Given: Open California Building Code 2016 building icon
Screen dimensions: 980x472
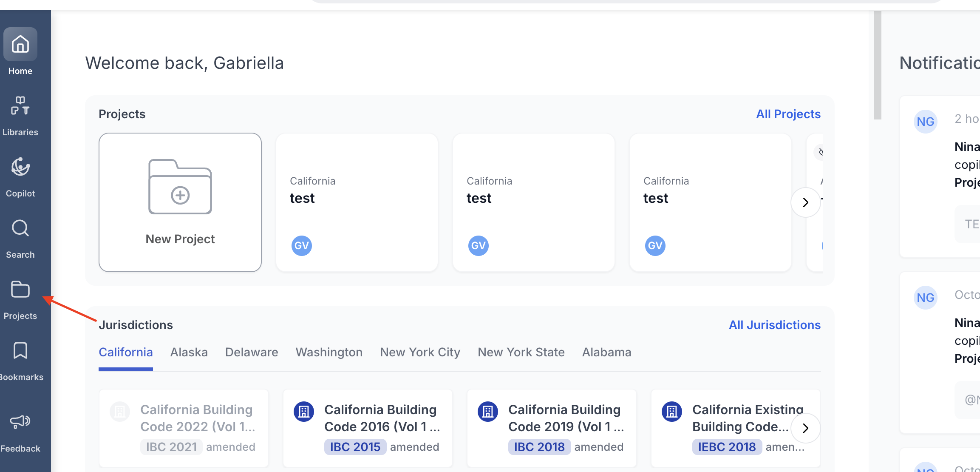Looking at the screenshot, I should (x=304, y=411).
